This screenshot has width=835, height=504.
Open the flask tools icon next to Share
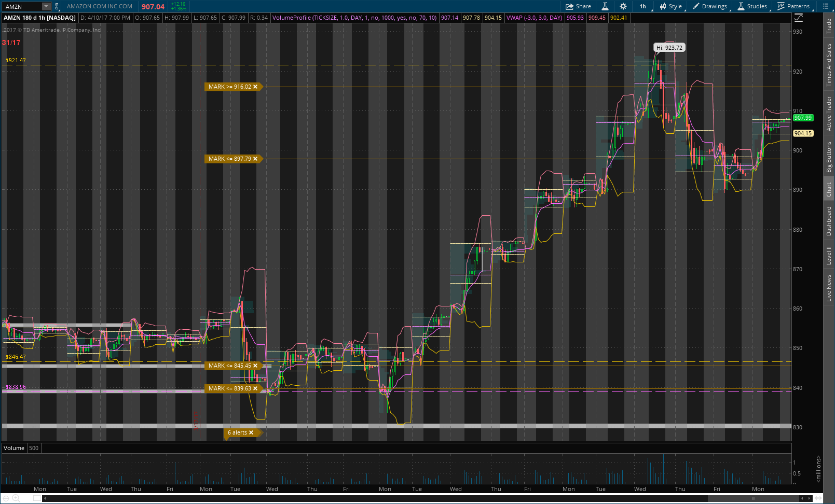coord(605,6)
